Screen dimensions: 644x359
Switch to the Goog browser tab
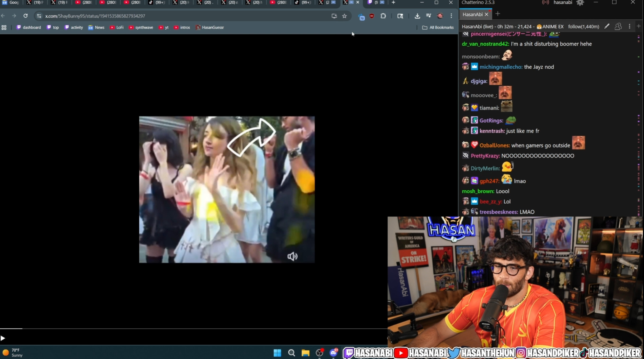[x=11, y=2]
